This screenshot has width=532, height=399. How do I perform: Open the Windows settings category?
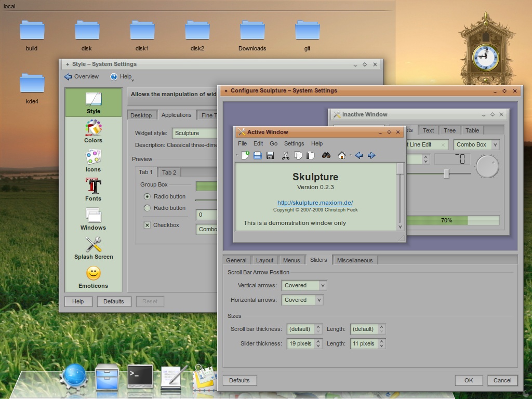[x=94, y=219]
